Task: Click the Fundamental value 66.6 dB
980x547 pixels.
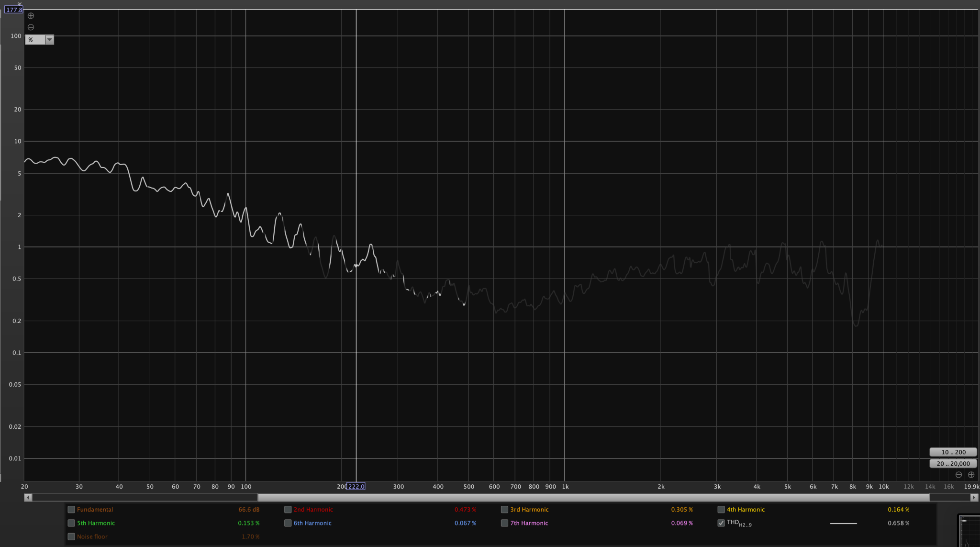Action: pos(249,510)
